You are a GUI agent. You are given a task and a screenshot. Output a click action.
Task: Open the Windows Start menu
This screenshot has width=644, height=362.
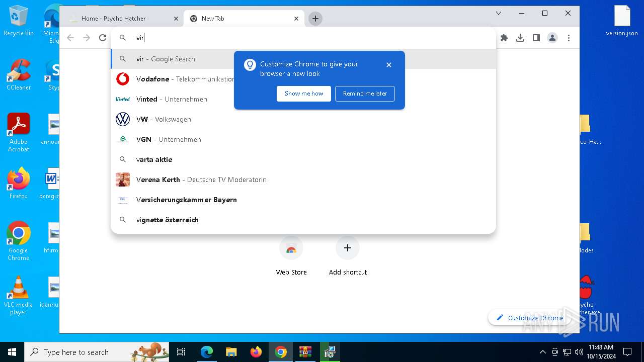(12, 352)
